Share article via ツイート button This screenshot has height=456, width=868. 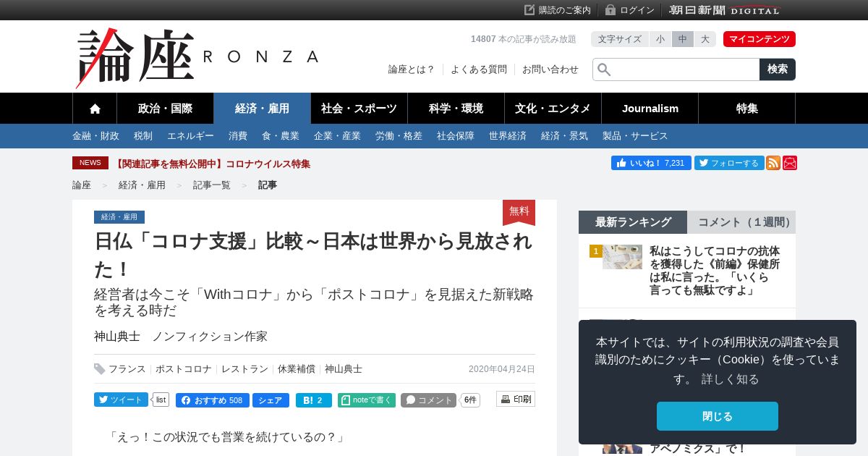[121, 400]
